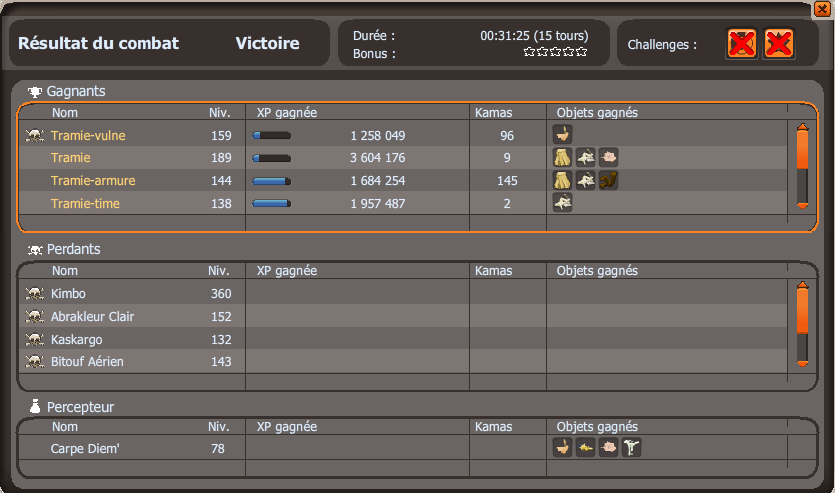Click yellow fabric item in Tramie-armure's row
Screen dimensions: 835x493
click(562, 180)
